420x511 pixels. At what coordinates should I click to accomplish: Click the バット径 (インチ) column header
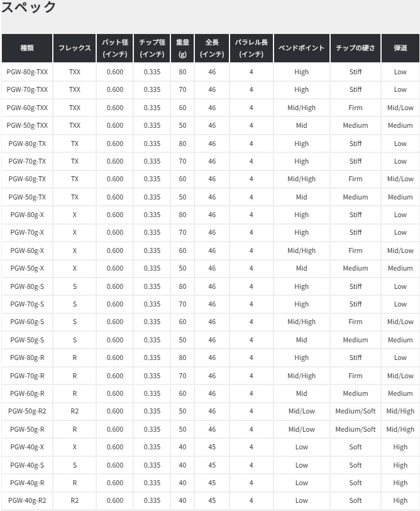[x=115, y=48]
